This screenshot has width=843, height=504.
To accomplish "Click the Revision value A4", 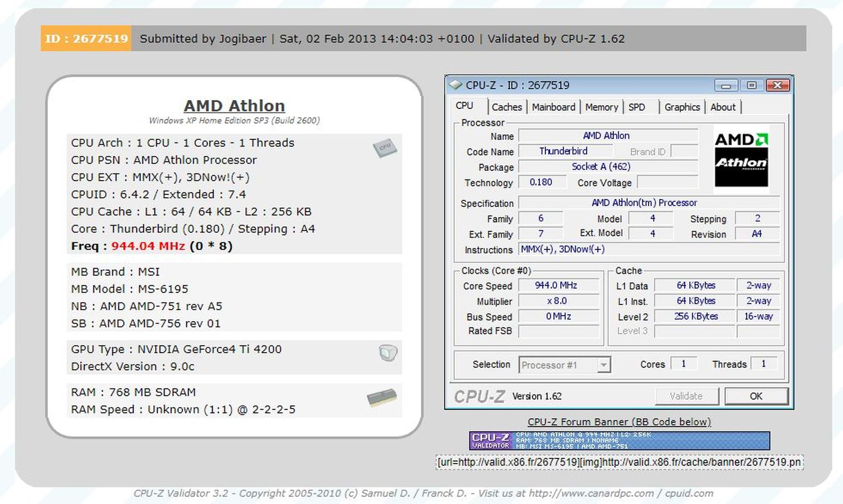I will (757, 233).
